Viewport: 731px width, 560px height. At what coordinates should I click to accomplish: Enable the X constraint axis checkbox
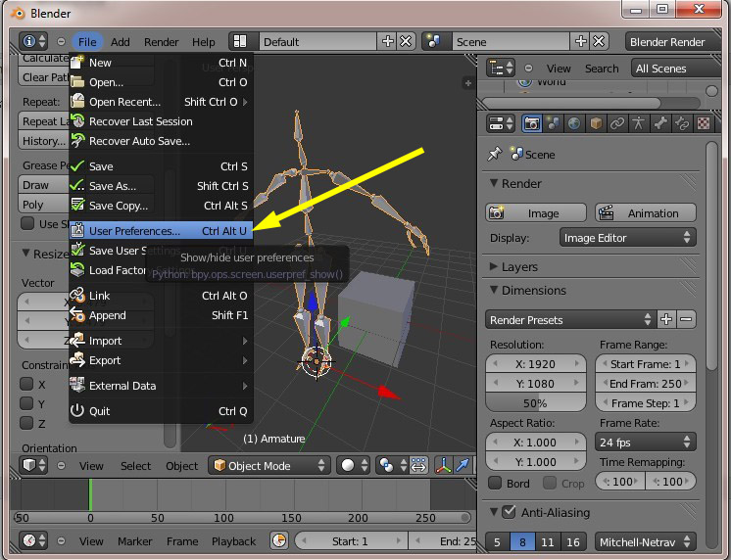click(27, 384)
